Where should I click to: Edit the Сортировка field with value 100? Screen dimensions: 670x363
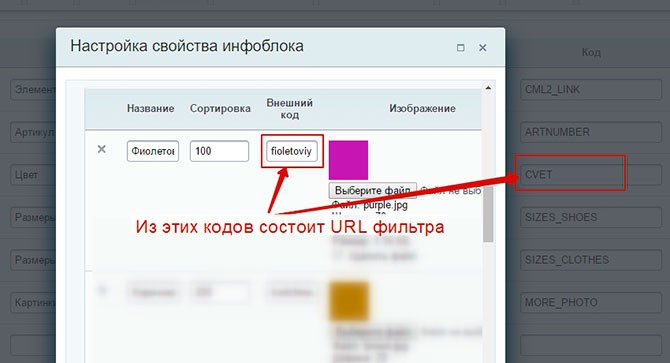(x=219, y=151)
